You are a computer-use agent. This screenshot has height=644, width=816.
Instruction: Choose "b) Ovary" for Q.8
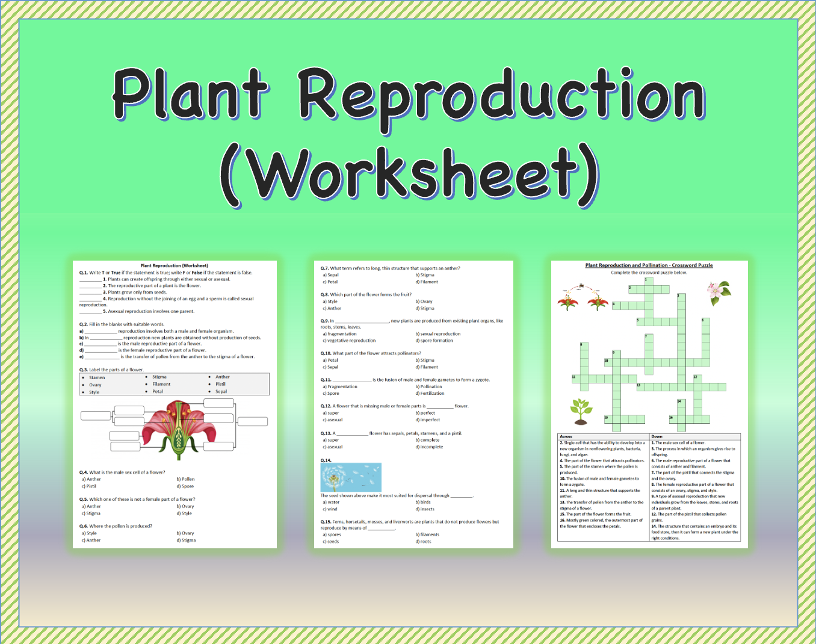(422, 301)
